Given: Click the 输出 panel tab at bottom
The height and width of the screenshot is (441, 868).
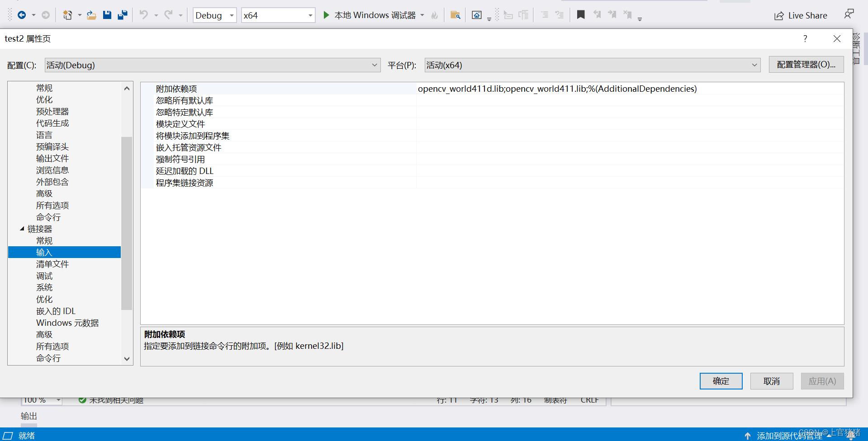Looking at the screenshot, I should click(x=29, y=416).
